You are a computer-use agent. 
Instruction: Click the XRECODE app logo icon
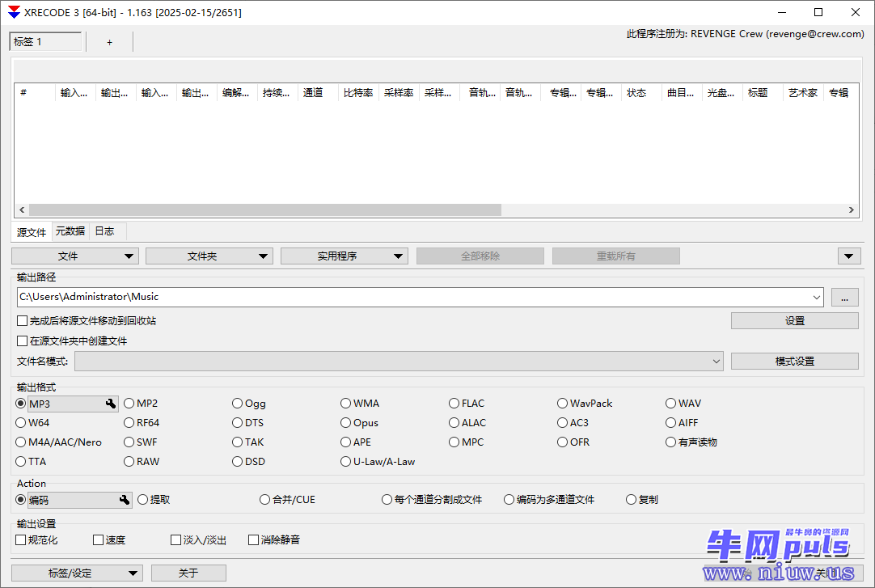click(14, 12)
